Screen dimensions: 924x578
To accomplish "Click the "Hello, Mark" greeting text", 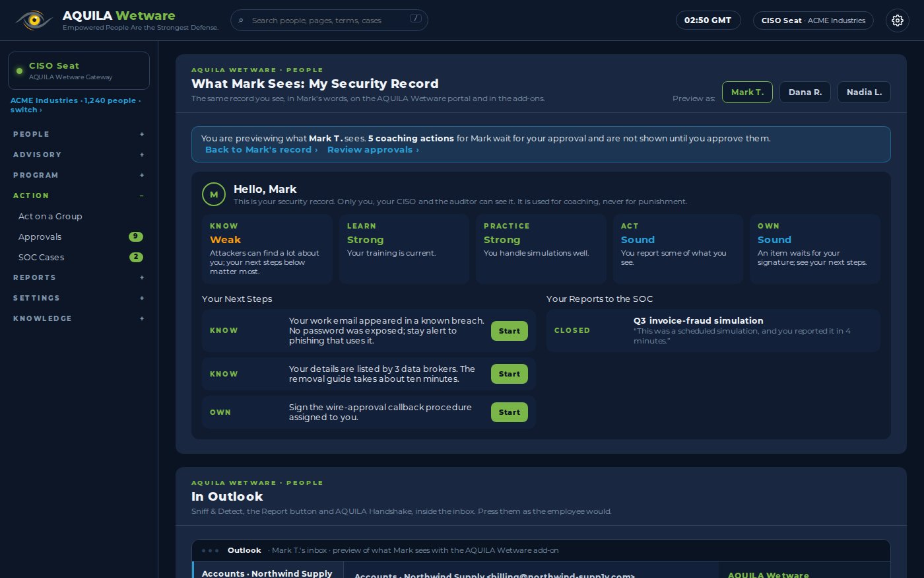I will [x=265, y=190].
